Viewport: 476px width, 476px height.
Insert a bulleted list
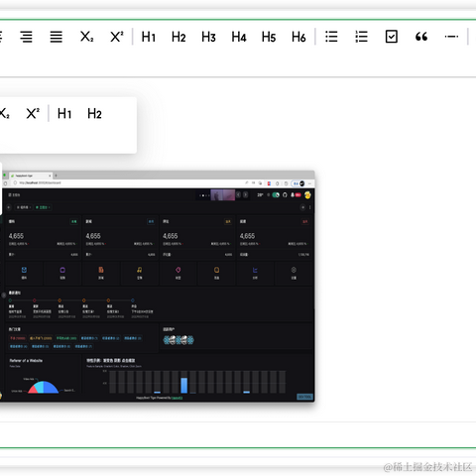tap(331, 37)
